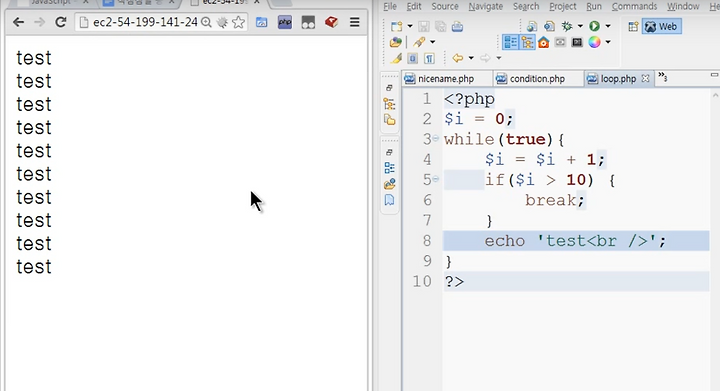Show hidden editor tabs list chevron

point(662,77)
